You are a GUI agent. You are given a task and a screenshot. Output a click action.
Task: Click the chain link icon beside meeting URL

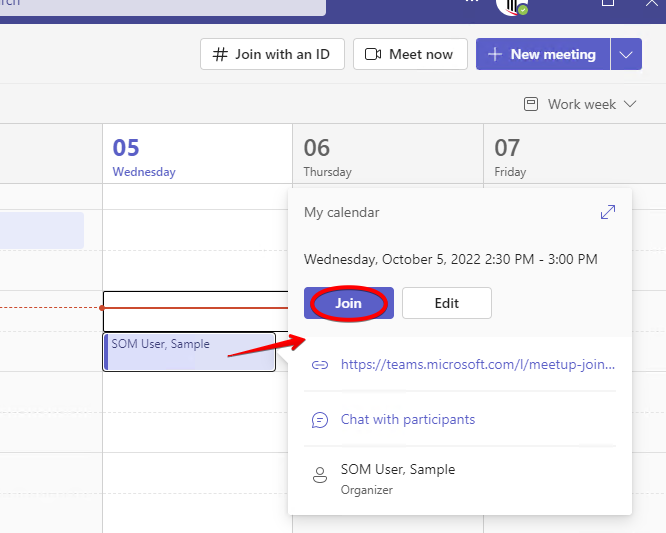coord(320,365)
